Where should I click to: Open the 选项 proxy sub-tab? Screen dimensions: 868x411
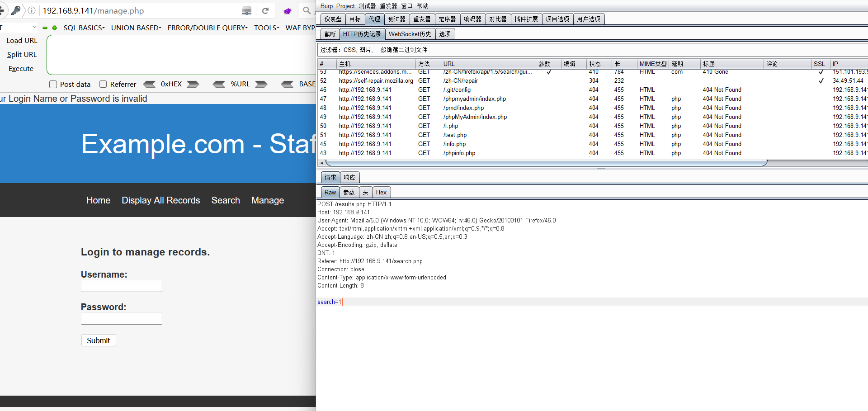point(445,34)
